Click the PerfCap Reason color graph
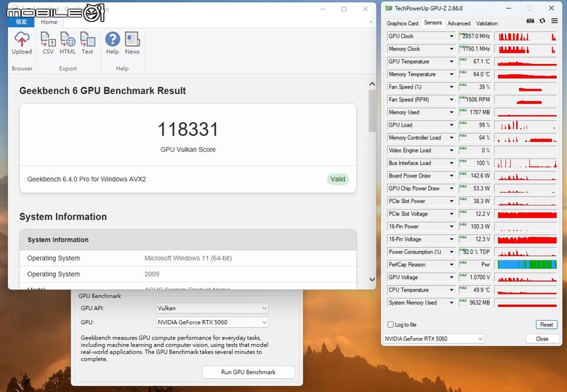The image size is (567, 392). [x=527, y=264]
